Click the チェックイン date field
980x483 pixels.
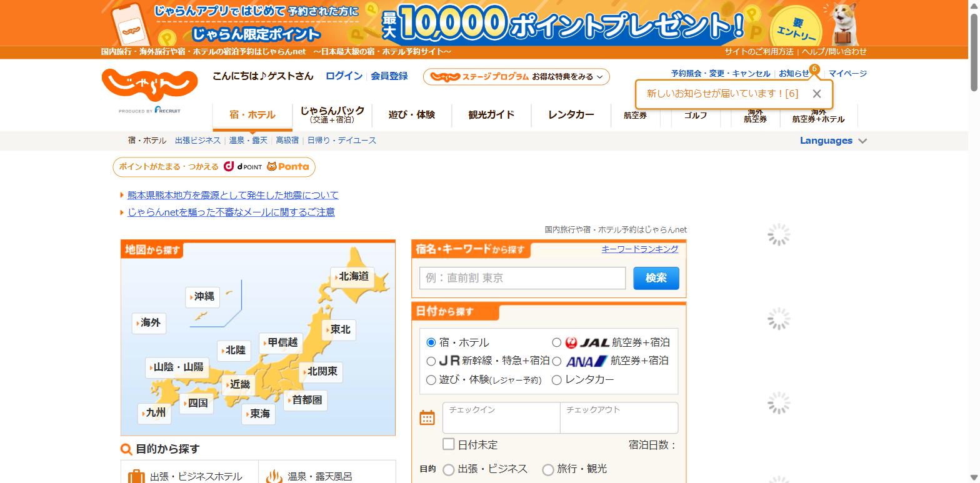501,417
